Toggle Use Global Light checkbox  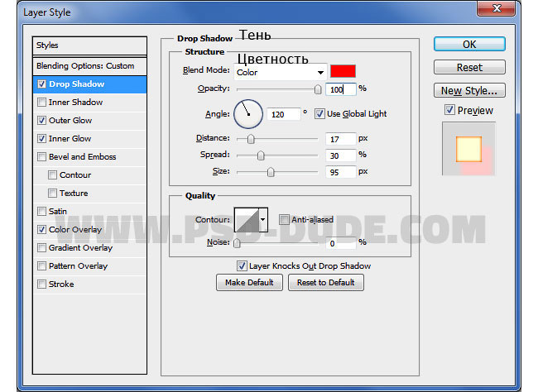(319, 114)
